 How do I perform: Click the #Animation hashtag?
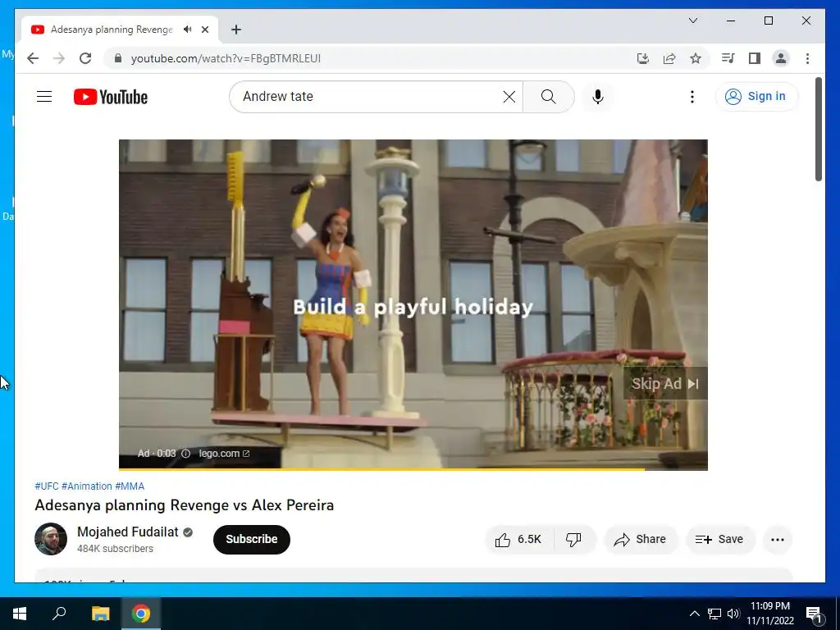click(x=87, y=486)
